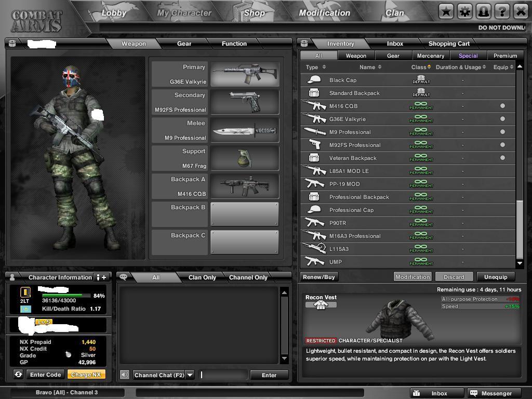Click the Veteran Backpack item icon

(x=314, y=157)
